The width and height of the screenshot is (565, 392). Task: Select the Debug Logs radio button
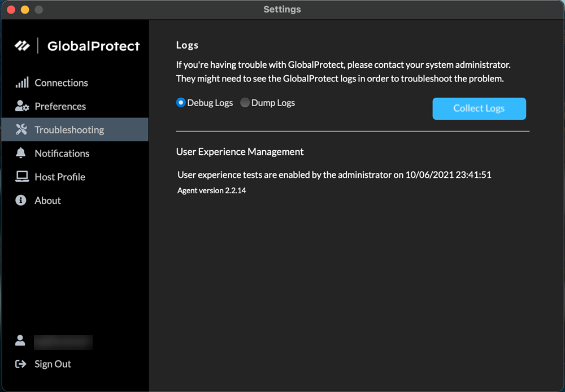coord(181,103)
